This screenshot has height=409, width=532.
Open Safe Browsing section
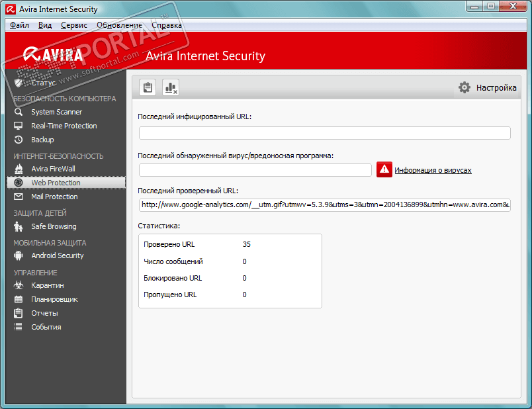[54, 227]
